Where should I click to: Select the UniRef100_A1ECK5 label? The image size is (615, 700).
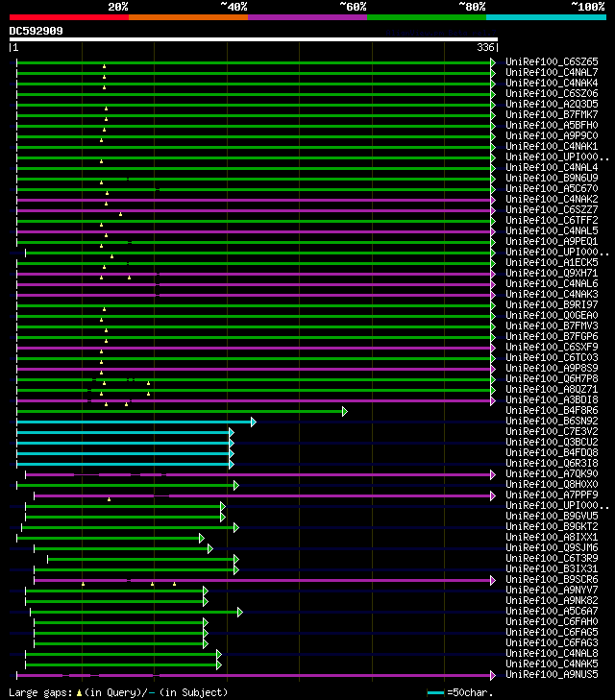coord(552,262)
